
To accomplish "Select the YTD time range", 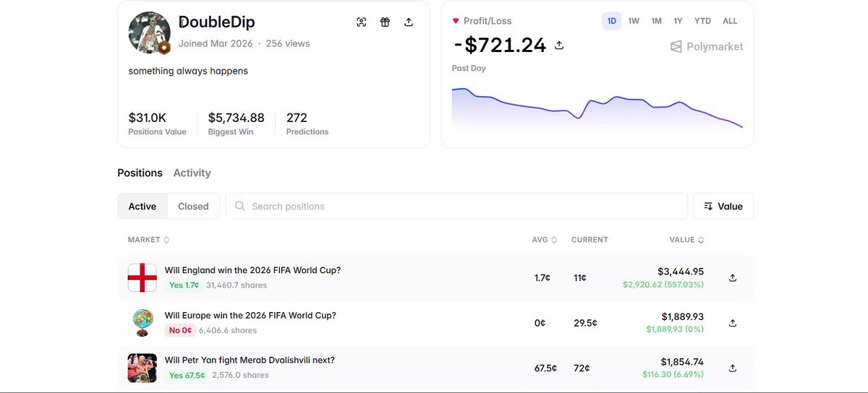I will pyautogui.click(x=702, y=21).
